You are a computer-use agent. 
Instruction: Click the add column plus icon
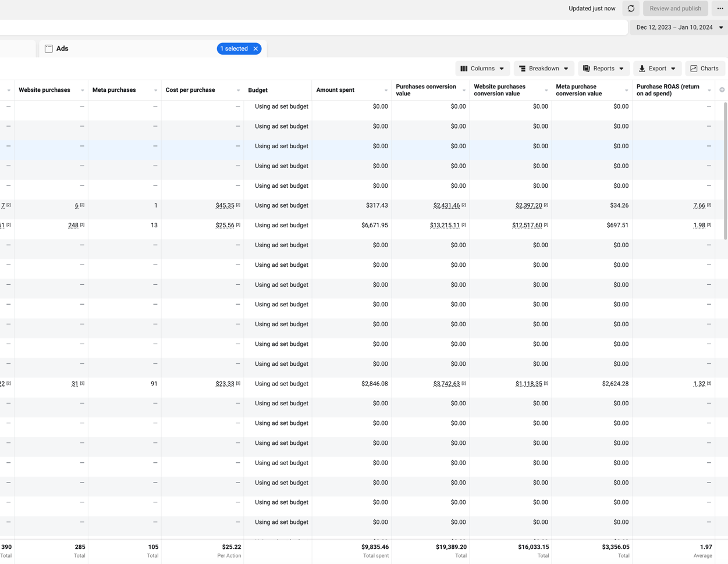point(722,90)
